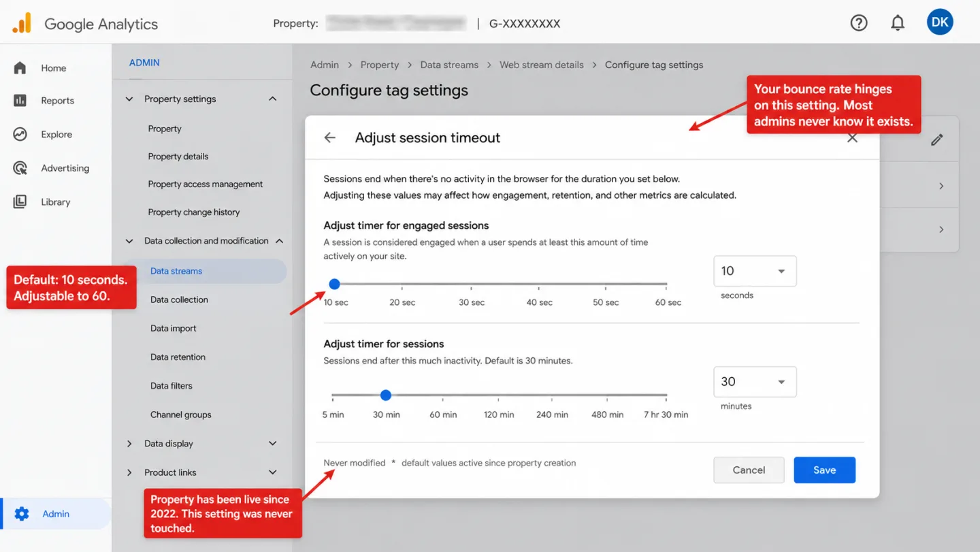Open Explore in left navigation
The width and height of the screenshot is (980, 552).
pyautogui.click(x=56, y=134)
